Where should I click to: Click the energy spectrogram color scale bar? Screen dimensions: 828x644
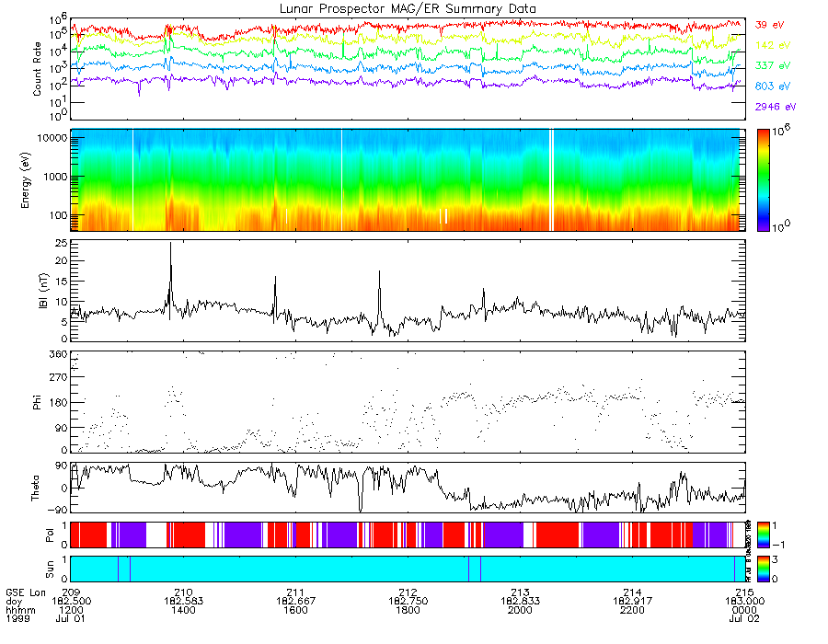pyautogui.click(x=763, y=180)
